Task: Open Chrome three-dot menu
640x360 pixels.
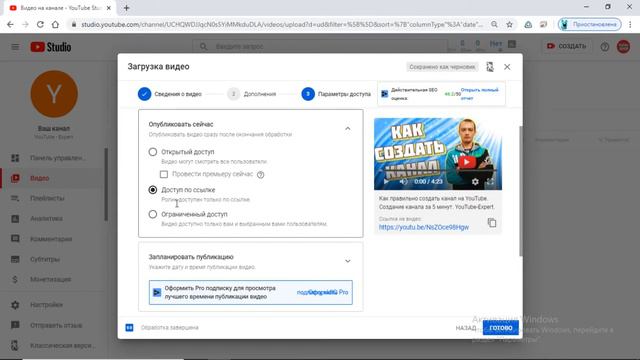Action: click(630, 24)
